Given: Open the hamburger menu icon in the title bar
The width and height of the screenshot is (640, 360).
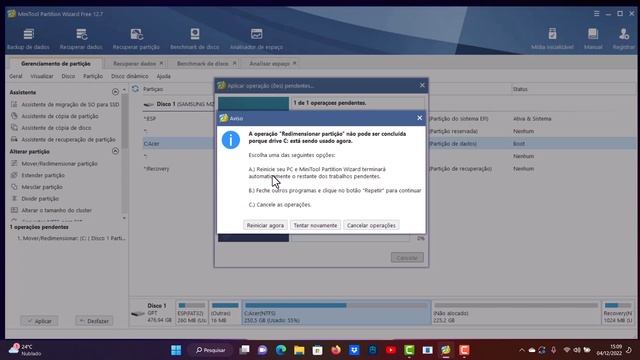Looking at the screenshot, I should coord(596,13).
